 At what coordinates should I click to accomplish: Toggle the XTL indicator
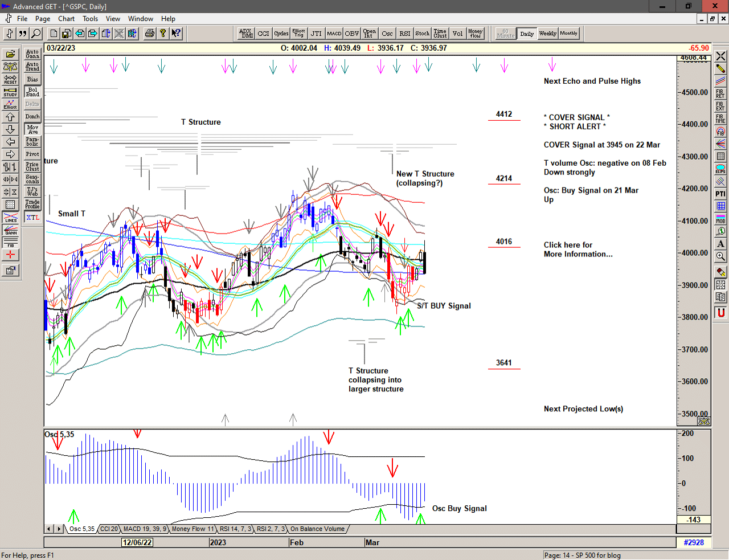(x=32, y=218)
